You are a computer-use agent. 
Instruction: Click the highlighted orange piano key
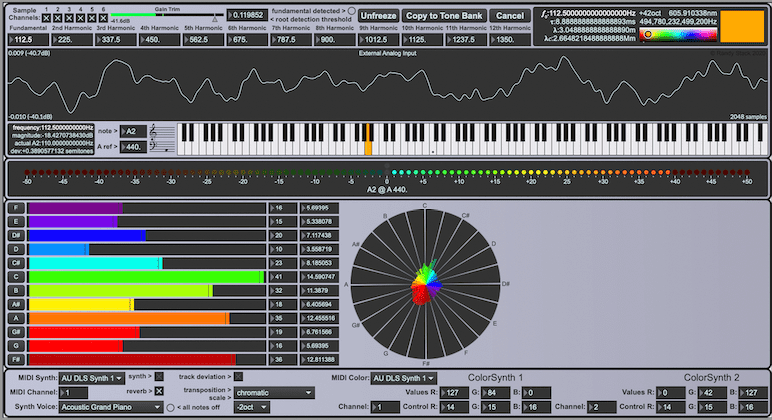[x=368, y=147]
